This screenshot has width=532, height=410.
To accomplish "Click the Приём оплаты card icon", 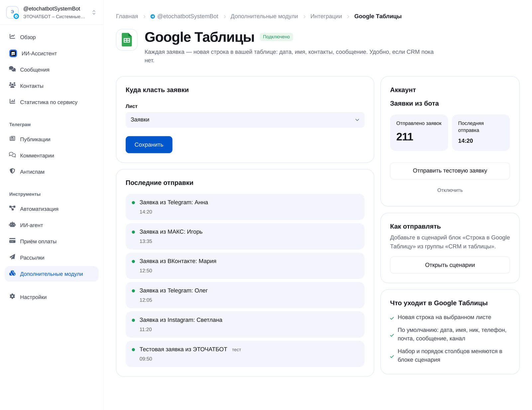I will click(x=12, y=241).
